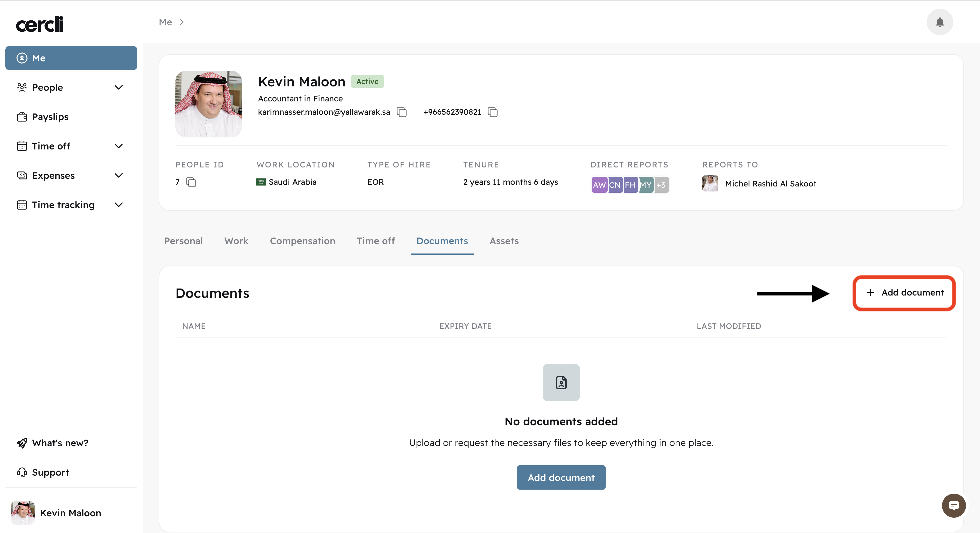
Task: Switch to the Assets tab
Action: point(504,241)
